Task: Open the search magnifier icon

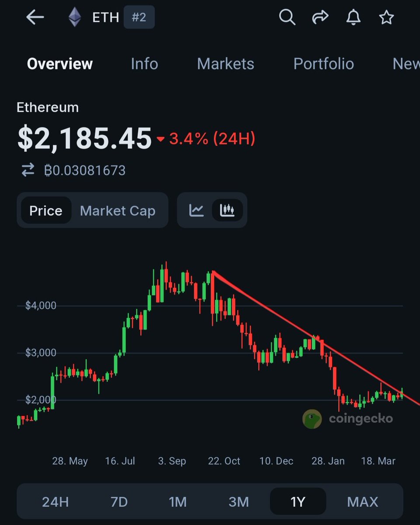Action: pyautogui.click(x=287, y=17)
